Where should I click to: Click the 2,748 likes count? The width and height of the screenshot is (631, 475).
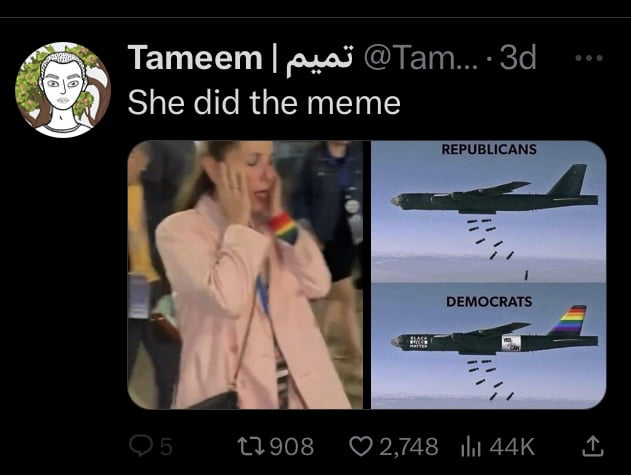[x=409, y=447]
